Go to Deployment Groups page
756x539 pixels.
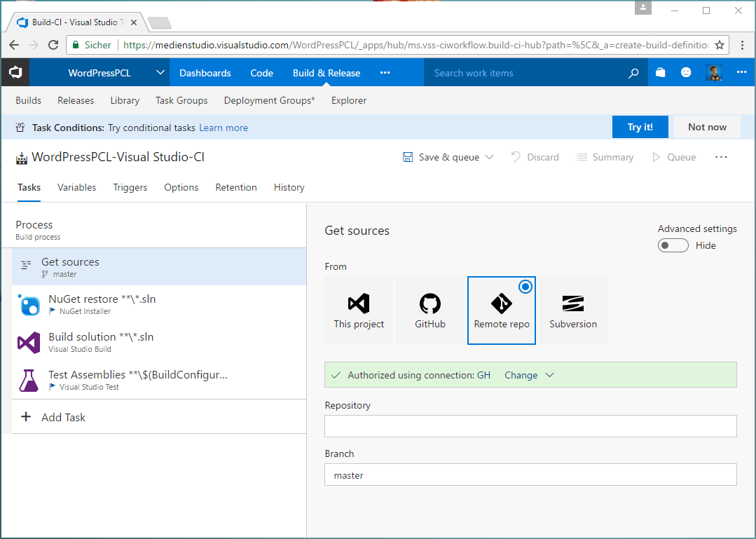(270, 100)
